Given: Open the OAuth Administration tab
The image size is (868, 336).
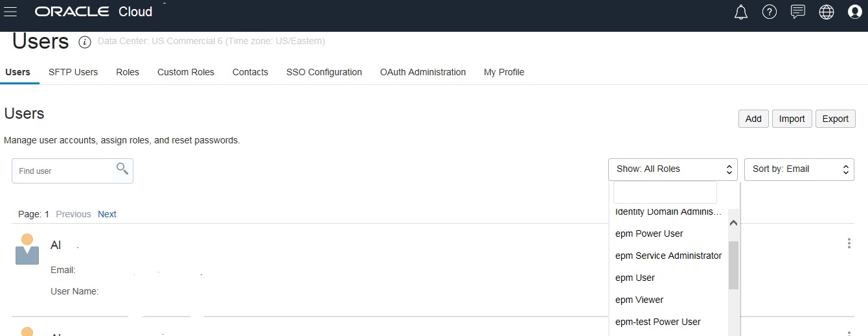Looking at the screenshot, I should 423,72.
